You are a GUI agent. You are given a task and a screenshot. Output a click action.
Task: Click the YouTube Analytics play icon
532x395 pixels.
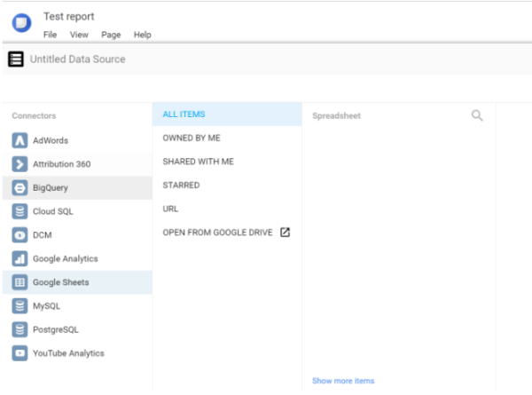20,353
